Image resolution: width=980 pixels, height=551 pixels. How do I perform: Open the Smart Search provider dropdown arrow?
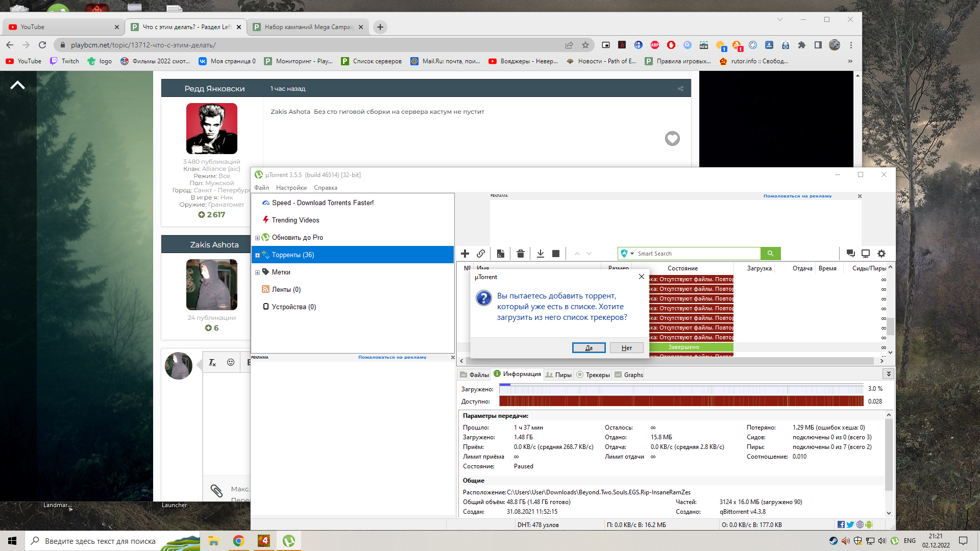coord(632,254)
